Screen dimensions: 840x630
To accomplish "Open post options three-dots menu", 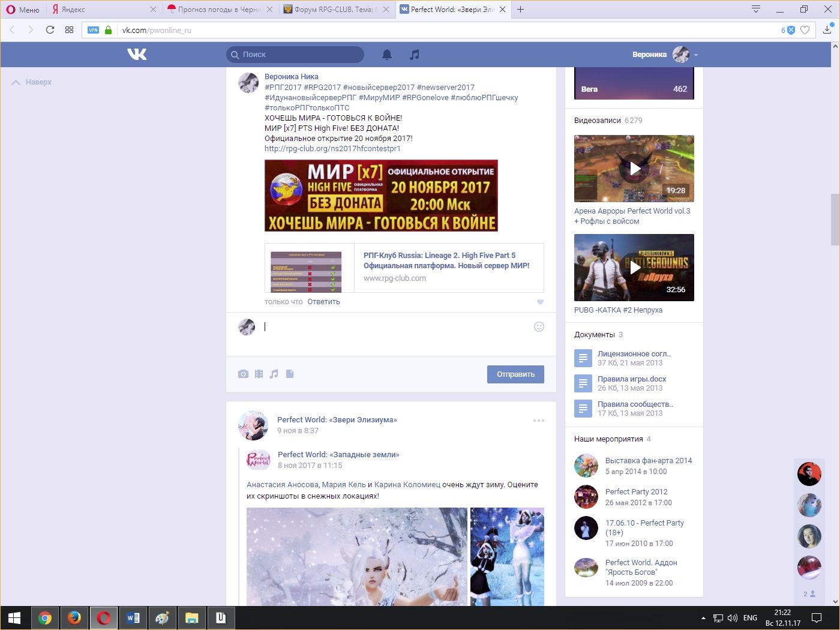I will [539, 421].
